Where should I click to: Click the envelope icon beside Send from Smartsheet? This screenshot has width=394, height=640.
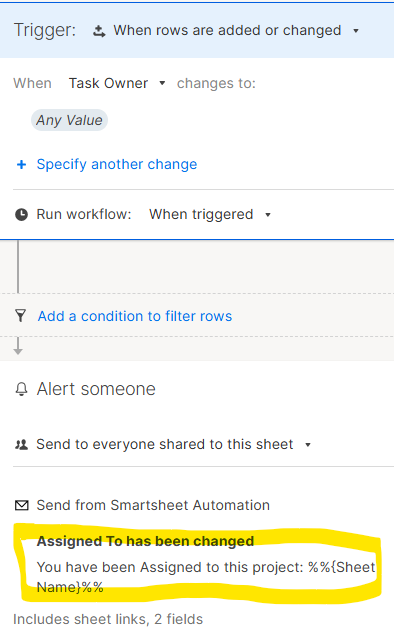pos(21,505)
